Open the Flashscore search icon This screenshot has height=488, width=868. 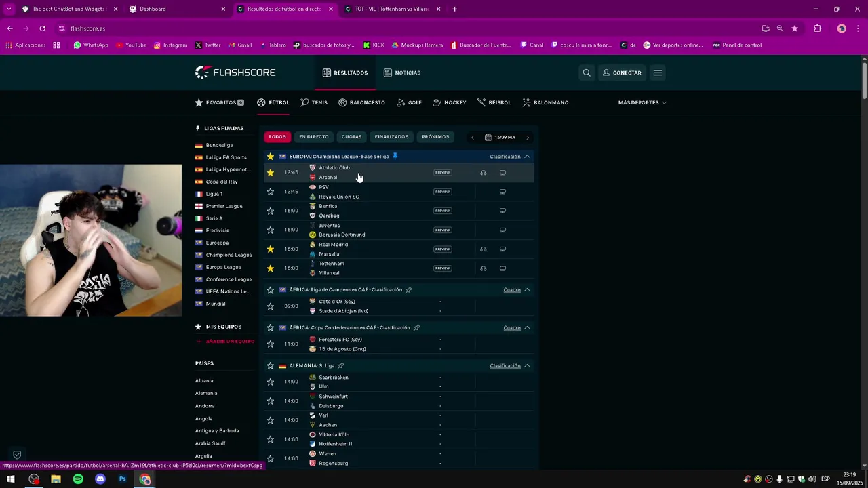pos(587,73)
